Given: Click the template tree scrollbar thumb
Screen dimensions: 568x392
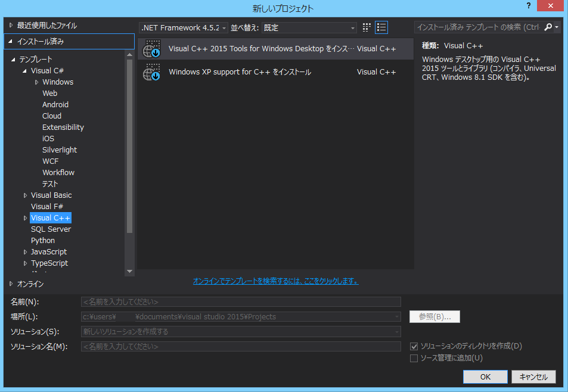Looking at the screenshot, I should (129, 146).
